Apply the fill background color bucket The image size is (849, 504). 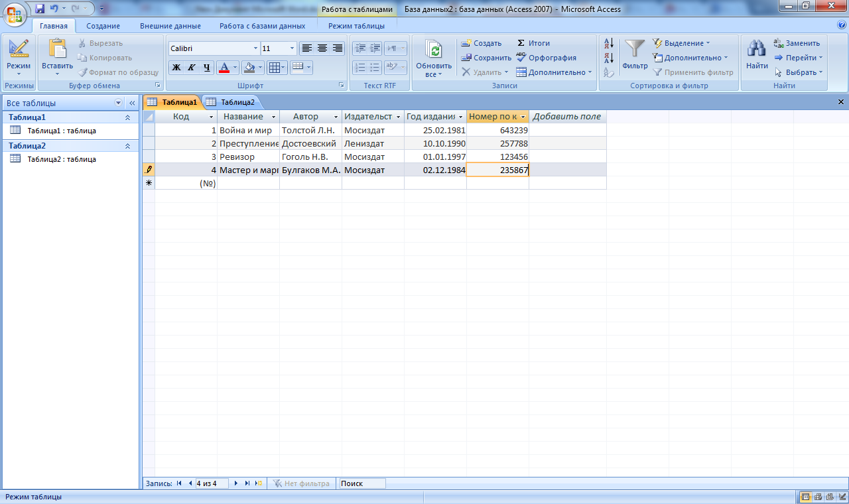[x=249, y=68]
